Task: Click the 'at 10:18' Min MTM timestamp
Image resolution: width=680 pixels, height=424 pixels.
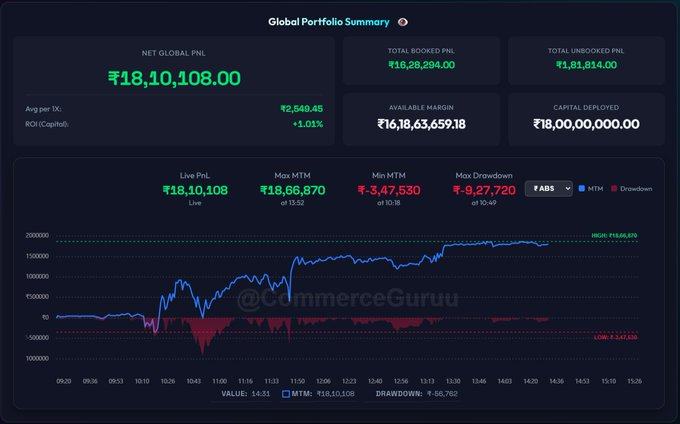Action: pyautogui.click(x=389, y=203)
